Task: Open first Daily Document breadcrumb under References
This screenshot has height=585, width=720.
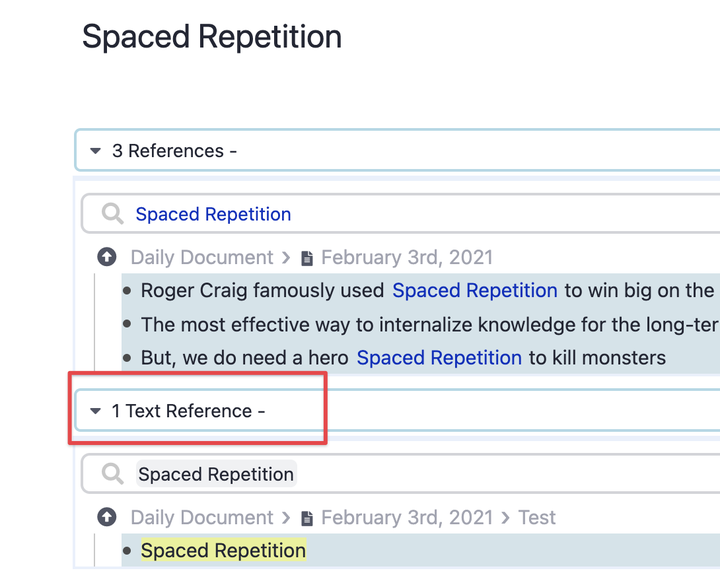Action: [202, 258]
